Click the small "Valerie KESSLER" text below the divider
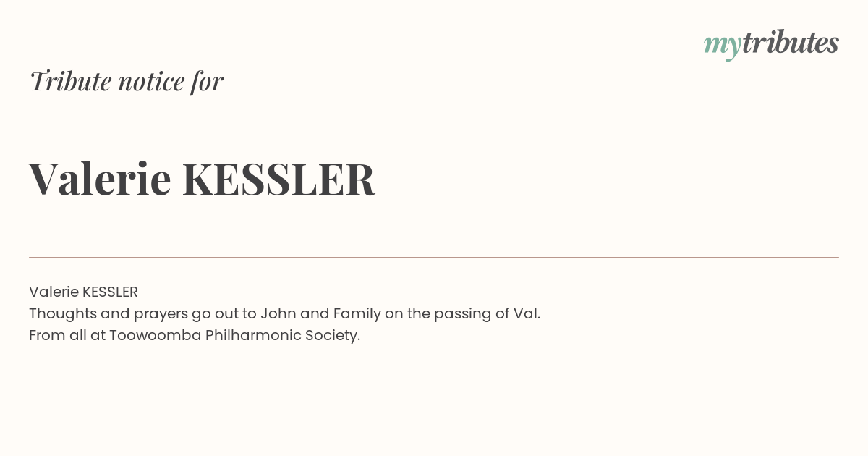Image resolution: width=868 pixels, height=456 pixels. click(x=83, y=292)
